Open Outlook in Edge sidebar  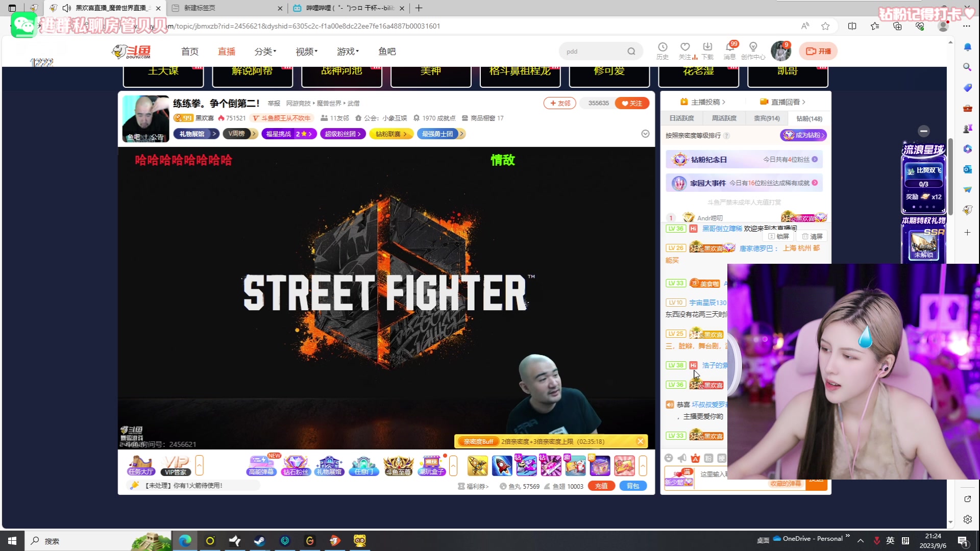point(967,169)
